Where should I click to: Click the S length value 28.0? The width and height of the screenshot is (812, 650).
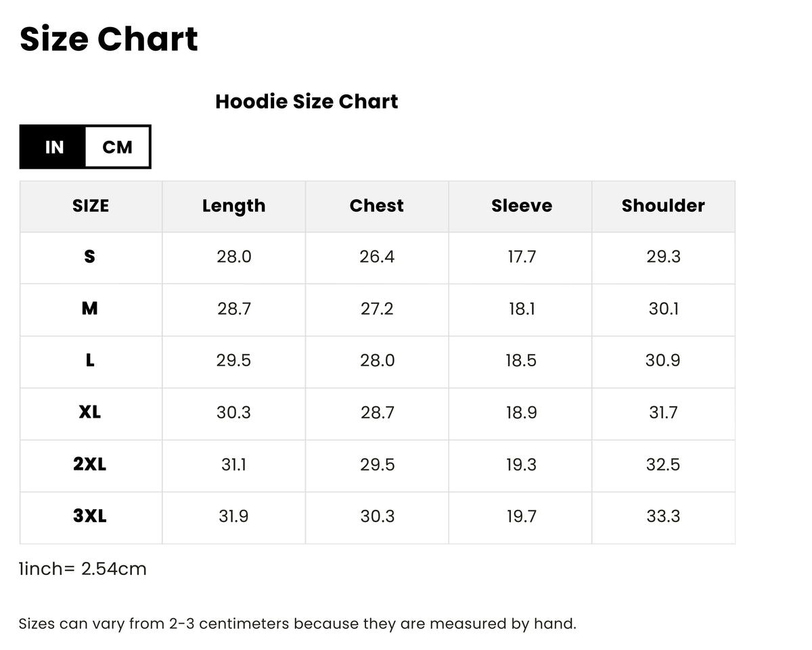234,257
